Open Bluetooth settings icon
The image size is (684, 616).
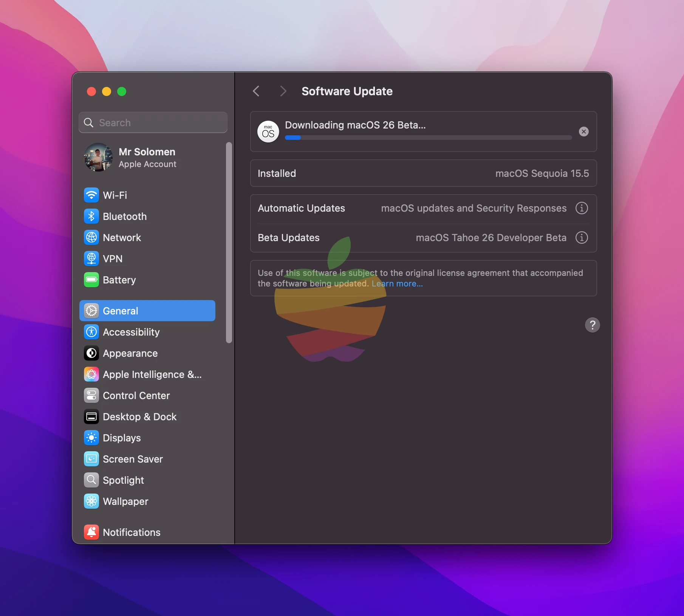pyautogui.click(x=91, y=217)
